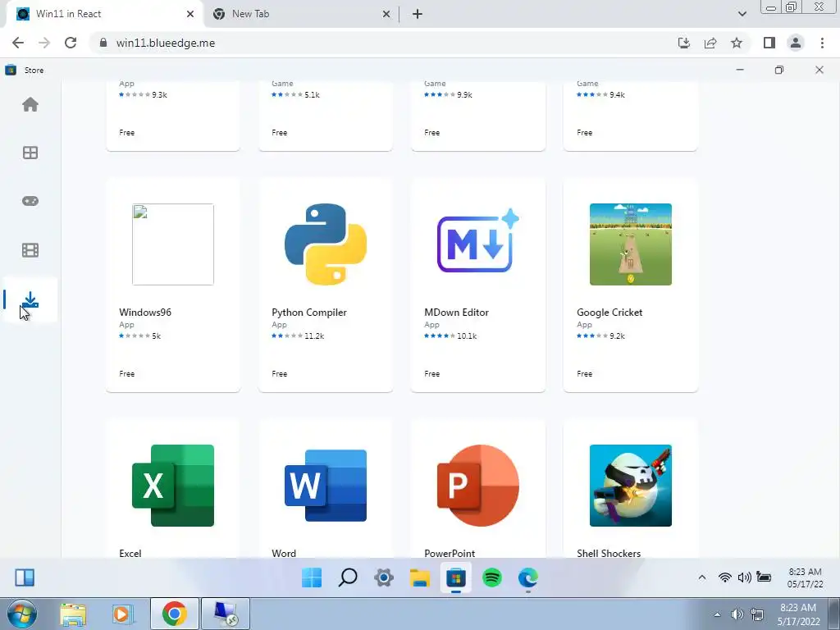Click the Store window title icon
The image size is (840, 630).
[11, 70]
